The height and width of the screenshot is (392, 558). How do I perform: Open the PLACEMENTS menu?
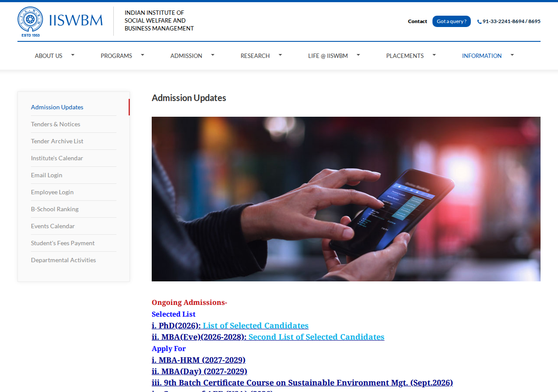click(405, 56)
